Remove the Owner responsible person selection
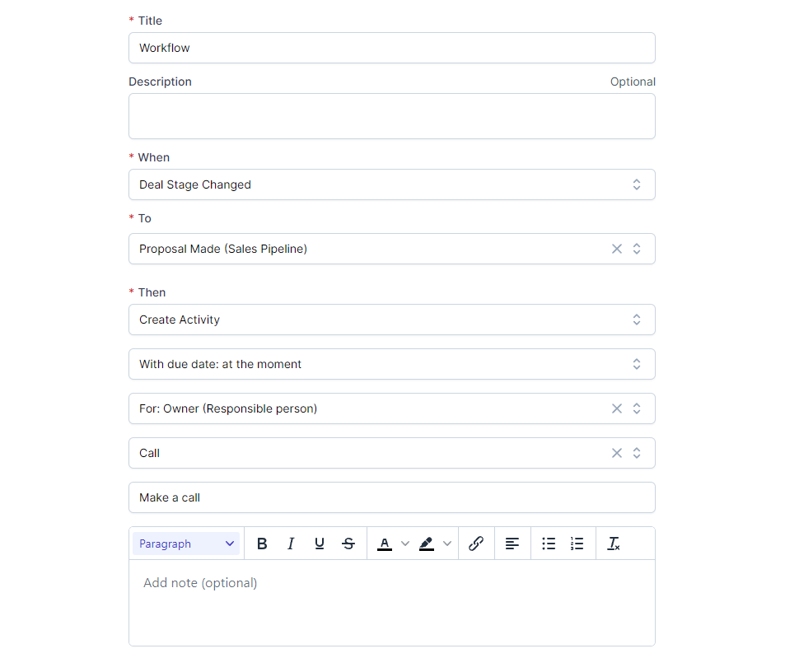Screen dimensions: 785x672 616,408
